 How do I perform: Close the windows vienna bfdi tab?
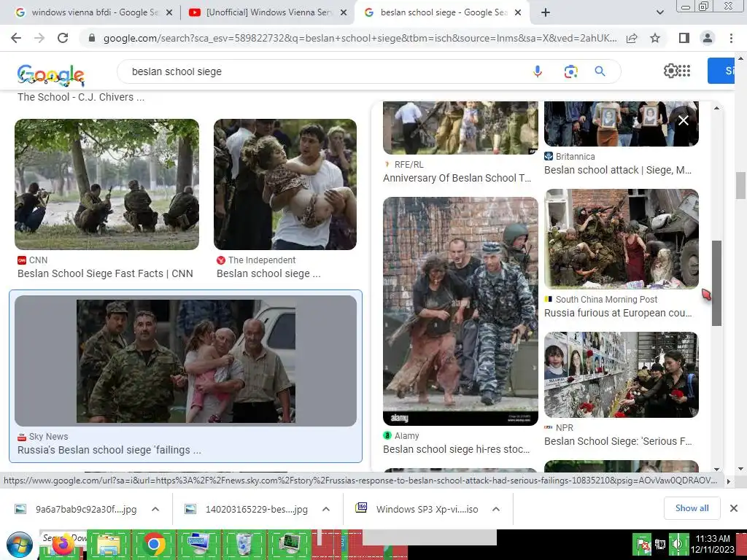(x=169, y=13)
